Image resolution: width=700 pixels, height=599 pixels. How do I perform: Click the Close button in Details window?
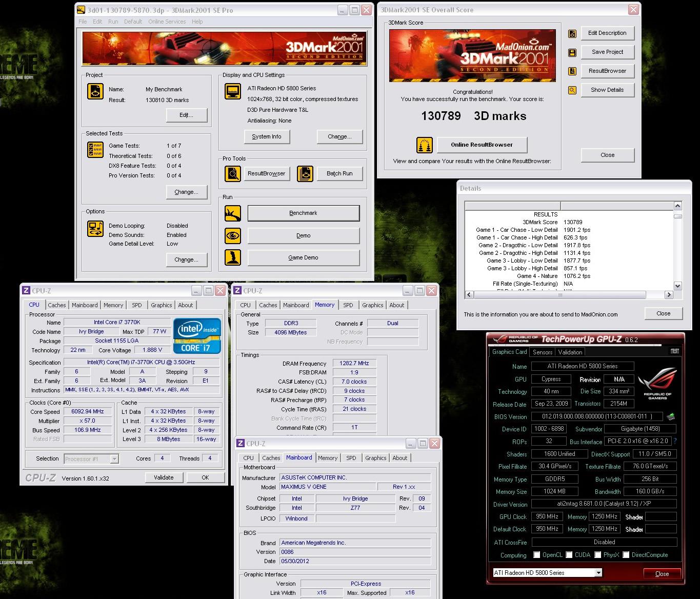664,314
